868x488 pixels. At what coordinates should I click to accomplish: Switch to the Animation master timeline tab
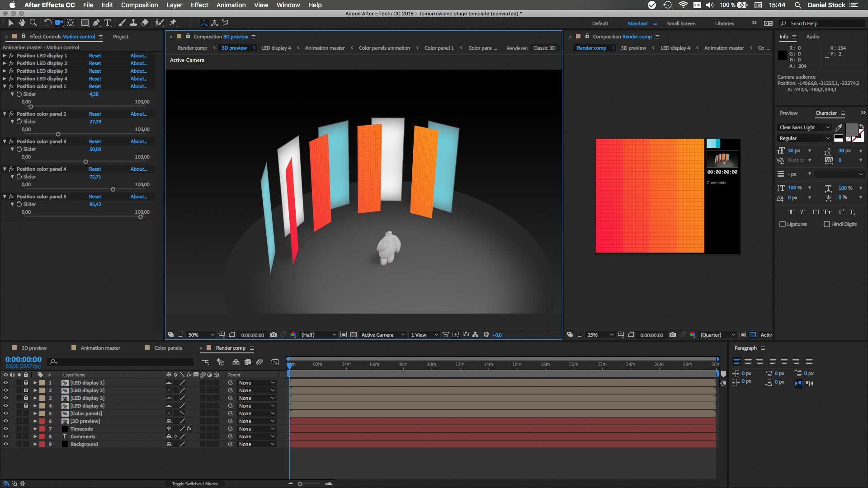(100, 348)
